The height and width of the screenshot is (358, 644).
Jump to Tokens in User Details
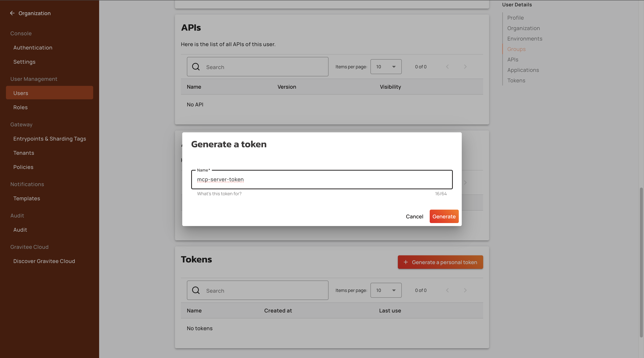click(x=516, y=81)
